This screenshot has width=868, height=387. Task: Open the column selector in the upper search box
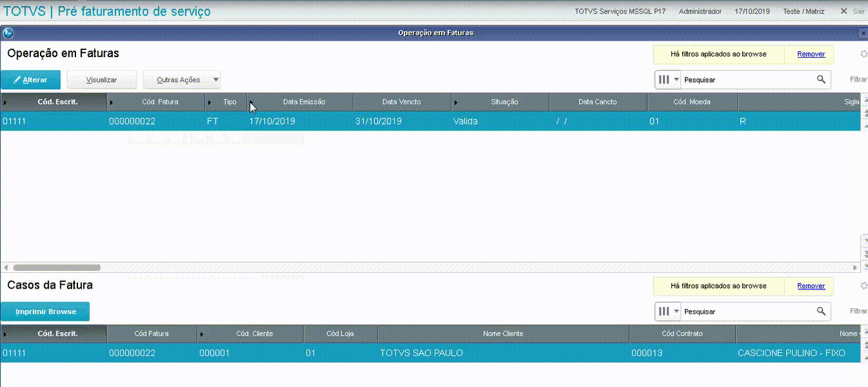(669, 79)
